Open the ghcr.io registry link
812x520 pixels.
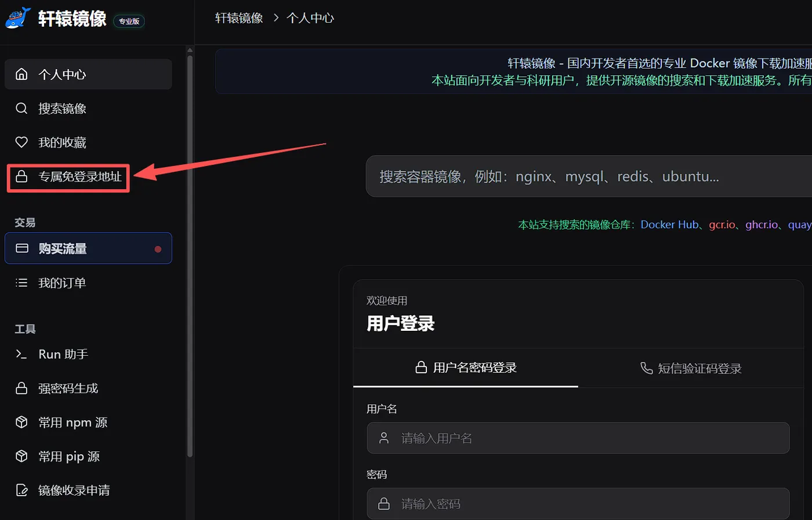click(x=762, y=225)
